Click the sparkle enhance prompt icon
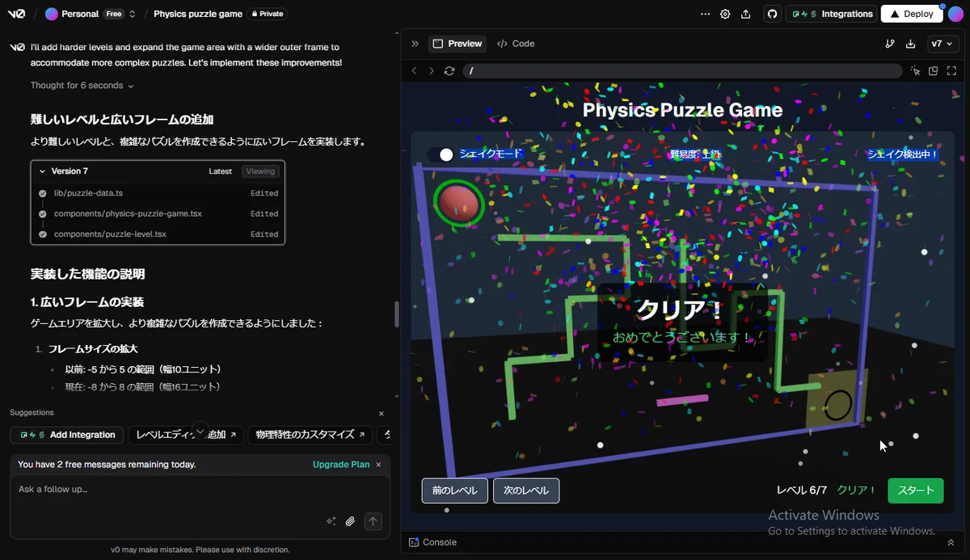This screenshot has width=970, height=560. click(331, 521)
